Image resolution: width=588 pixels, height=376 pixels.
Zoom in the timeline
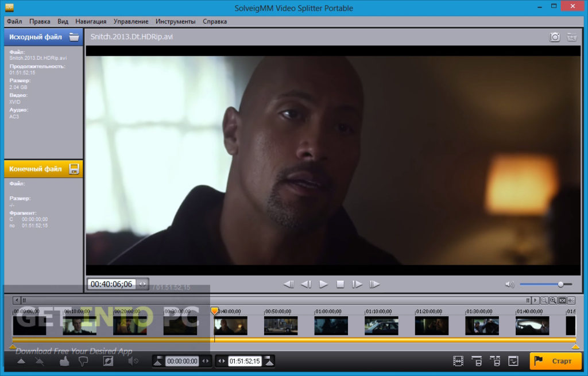pyautogui.click(x=553, y=300)
